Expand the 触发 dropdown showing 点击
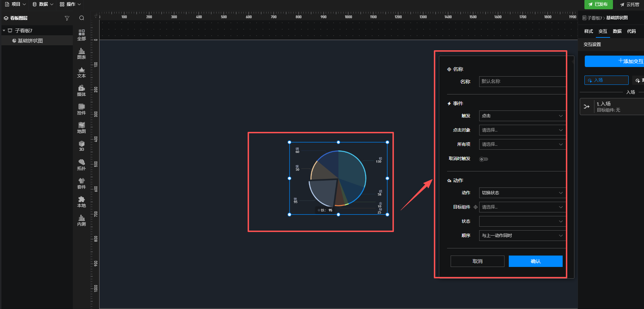Image resolution: width=644 pixels, height=309 pixels. click(x=522, y=116)
